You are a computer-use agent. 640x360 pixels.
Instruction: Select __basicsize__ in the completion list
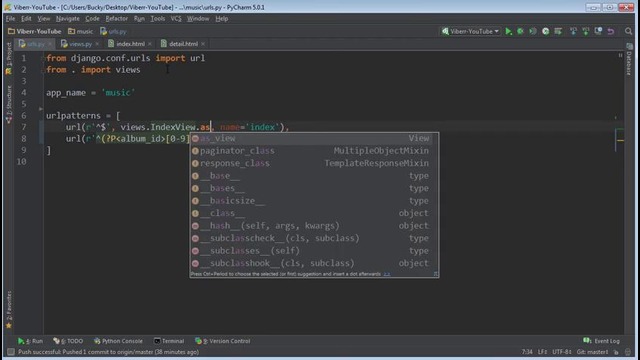(x=314, y=201)
